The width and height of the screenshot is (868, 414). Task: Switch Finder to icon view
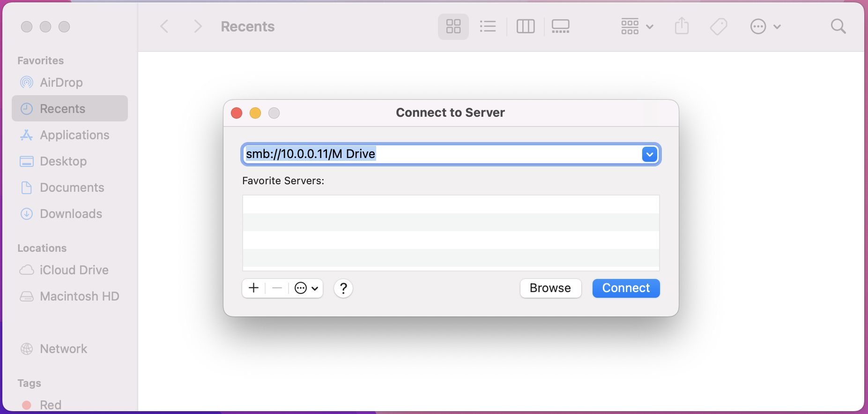(453, 26)
